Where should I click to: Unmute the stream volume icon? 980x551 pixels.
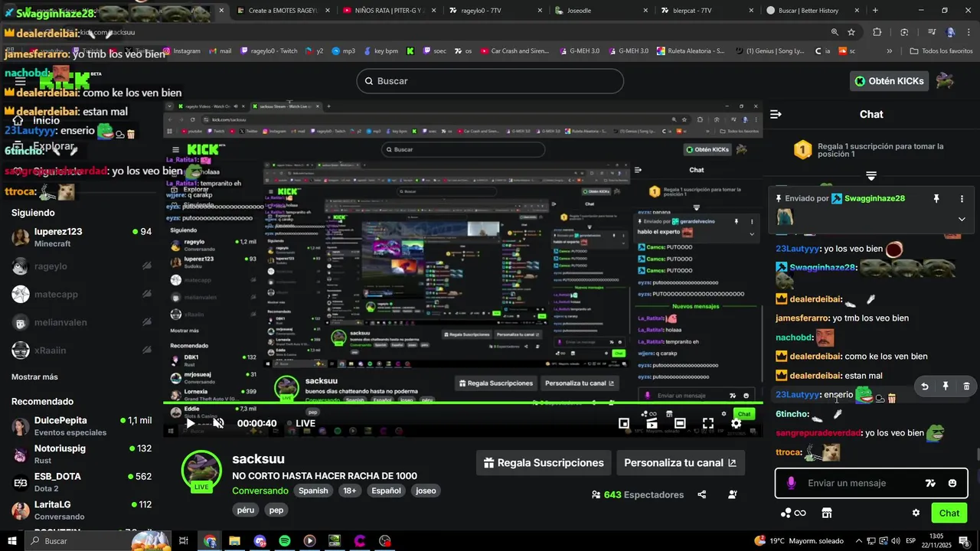tap(218, 423)
